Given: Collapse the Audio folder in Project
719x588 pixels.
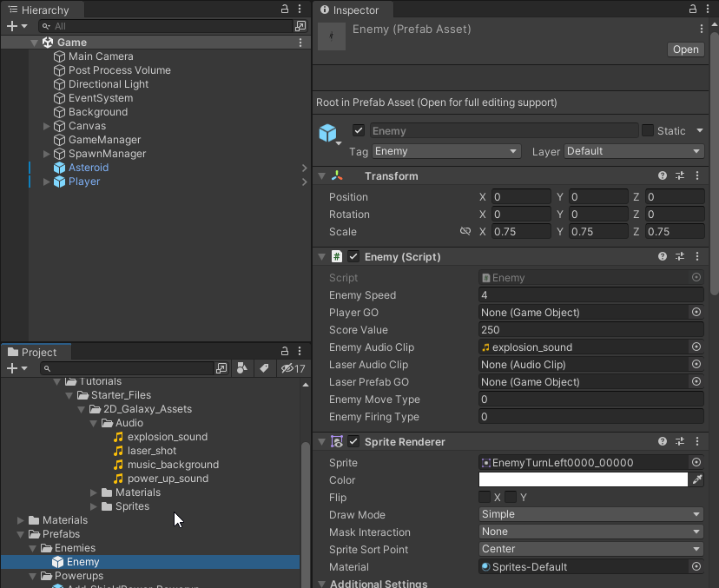Looking at the screenshot, I should (x=93, y=423).
